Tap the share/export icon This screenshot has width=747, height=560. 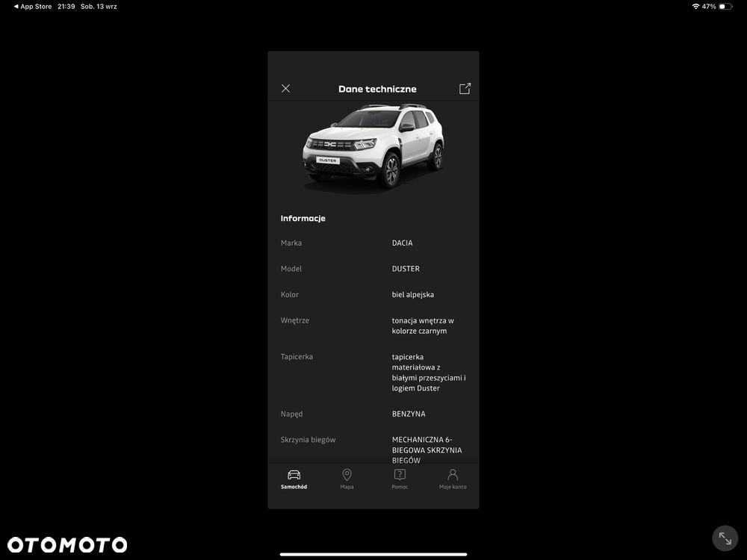tap(465, 89)
